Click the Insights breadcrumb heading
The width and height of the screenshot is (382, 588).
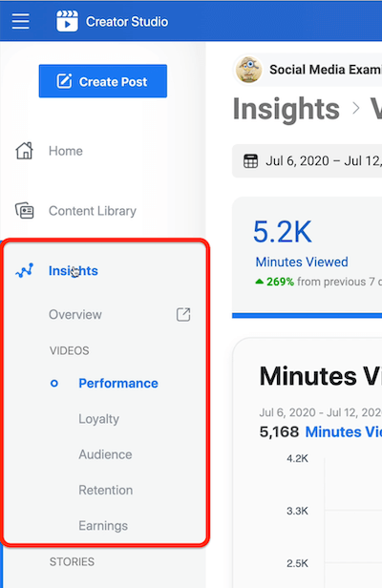click(286, 109)
